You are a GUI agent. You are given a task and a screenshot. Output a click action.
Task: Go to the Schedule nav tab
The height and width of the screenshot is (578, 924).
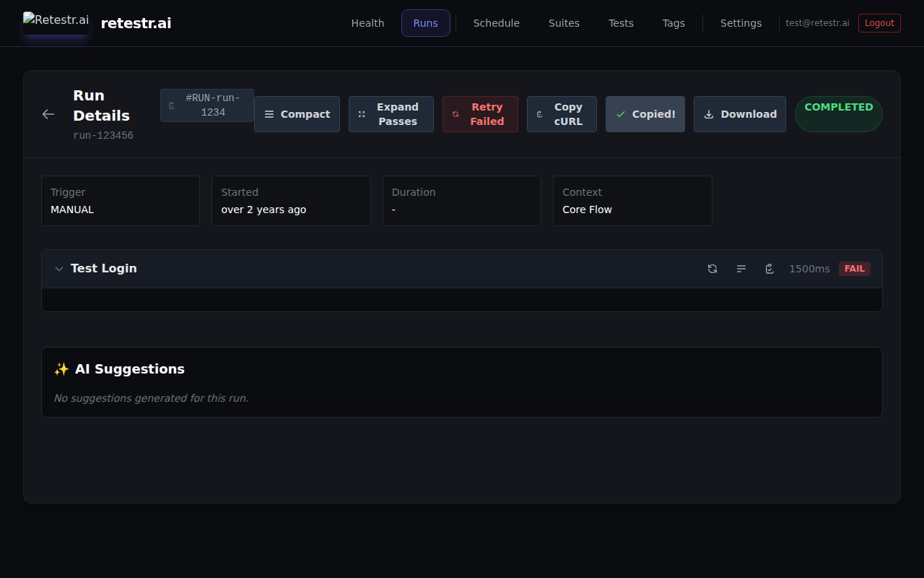coord(496,23)
